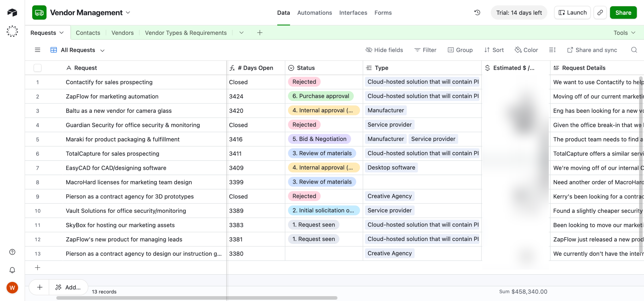Check the select all rows checkbox

[37, 68]
